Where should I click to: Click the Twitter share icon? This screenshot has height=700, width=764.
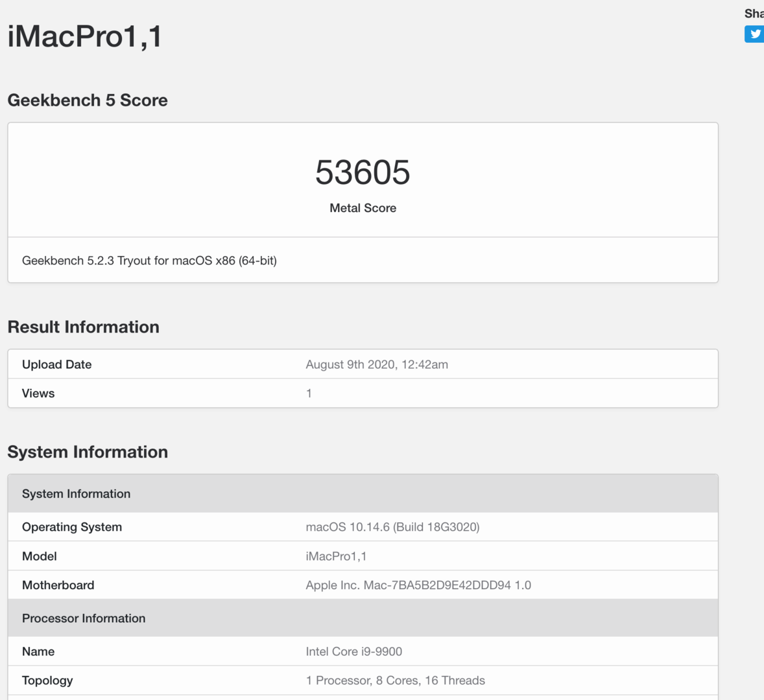pos(754,34)
